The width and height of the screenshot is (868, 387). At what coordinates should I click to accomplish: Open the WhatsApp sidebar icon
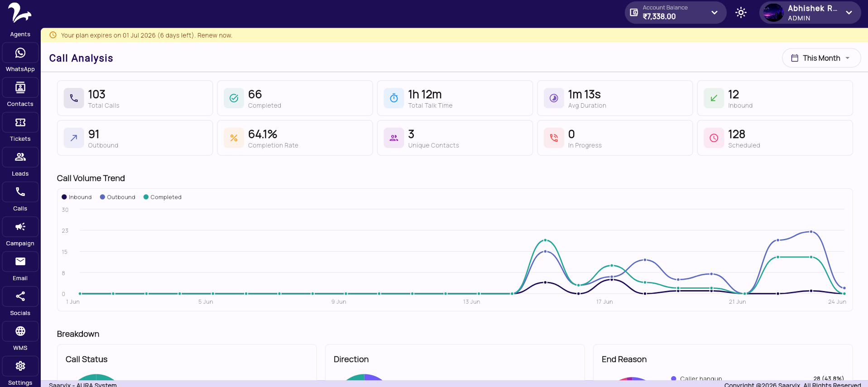pyautogui.click(x=20, y=53)
